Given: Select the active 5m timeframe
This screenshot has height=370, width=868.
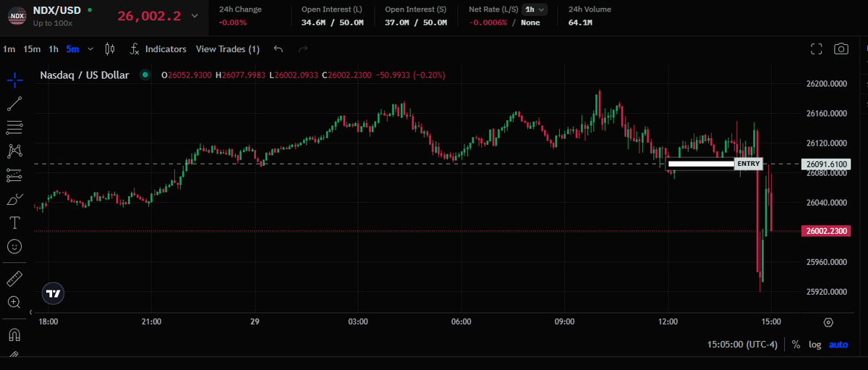Looking at the screenshot, I should tap(72, 49).
